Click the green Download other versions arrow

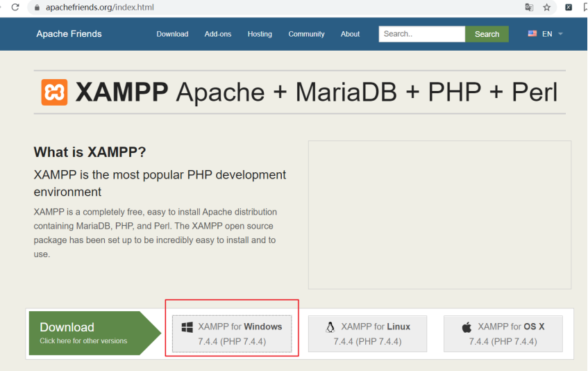95,333
